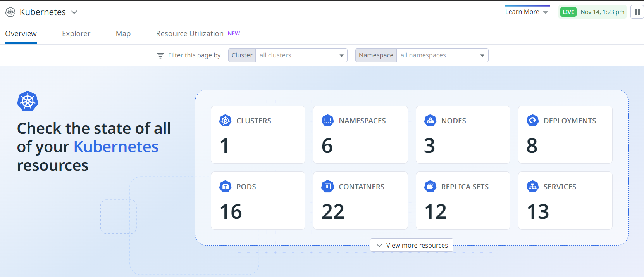Screen dimensions: 644x277
Task: Click the Nodes icon
Action: [430, 121]
